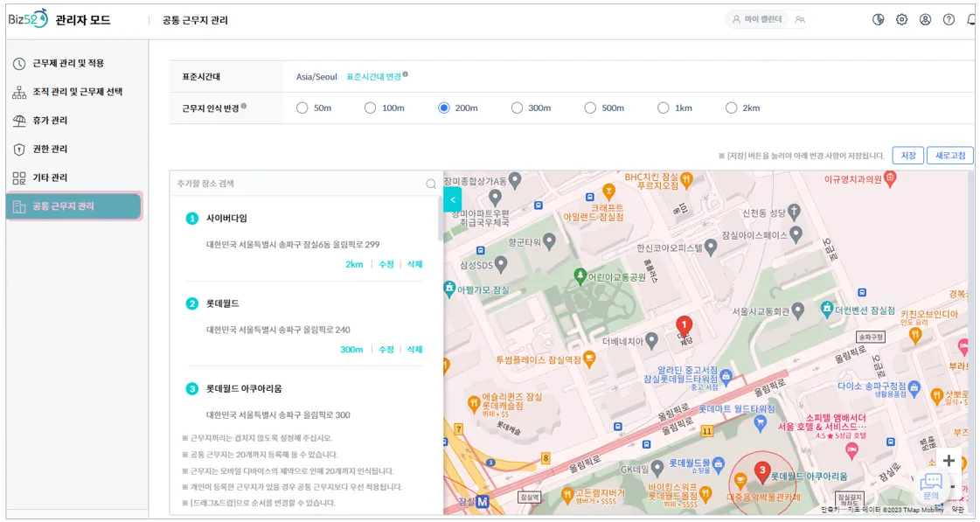This screenshot has height=522, width=980.
Task: Click the group people icon beside 마이 캘린더
Action: click(x=799, y=19)
